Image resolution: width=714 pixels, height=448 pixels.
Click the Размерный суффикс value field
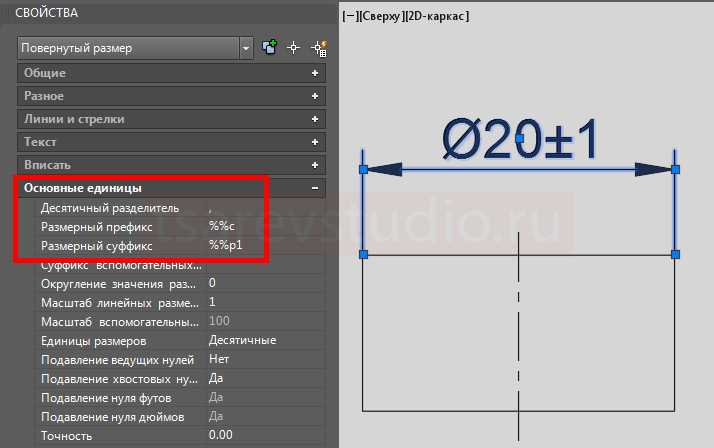(265, 245)
